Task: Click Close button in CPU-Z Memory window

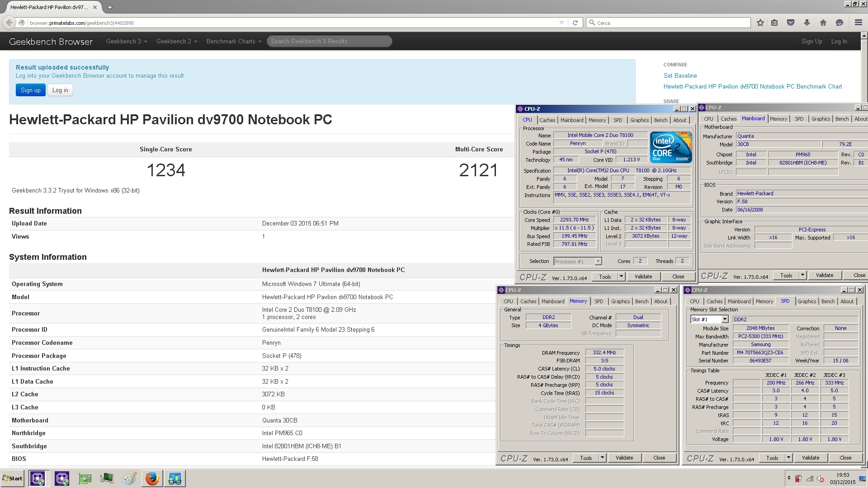Action: coord(659,458)
